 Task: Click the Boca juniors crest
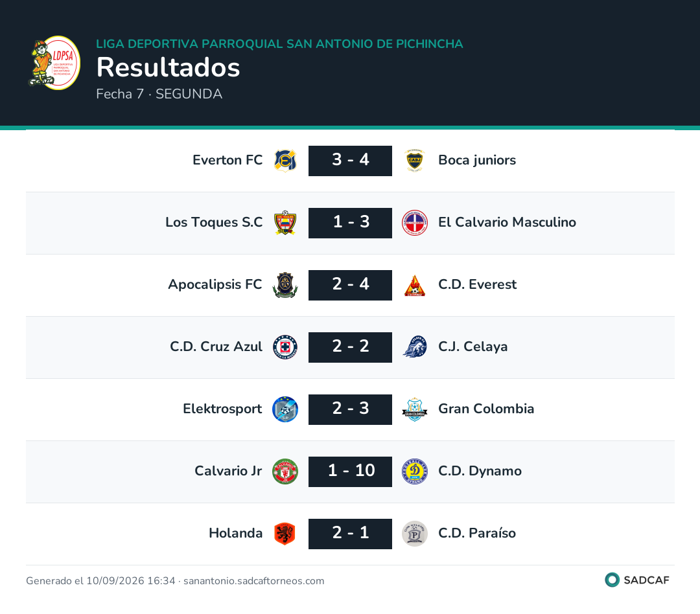point(415,161)
